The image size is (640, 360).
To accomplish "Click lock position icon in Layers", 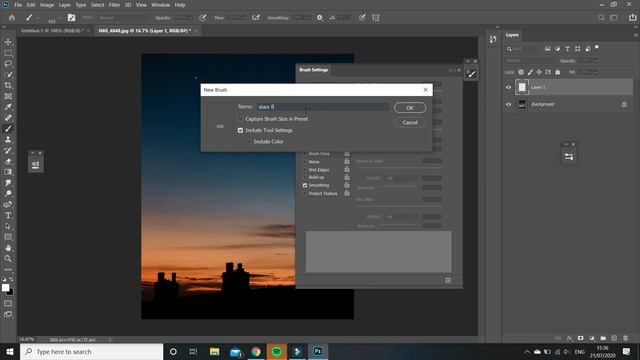I will [x=539, y=72].
